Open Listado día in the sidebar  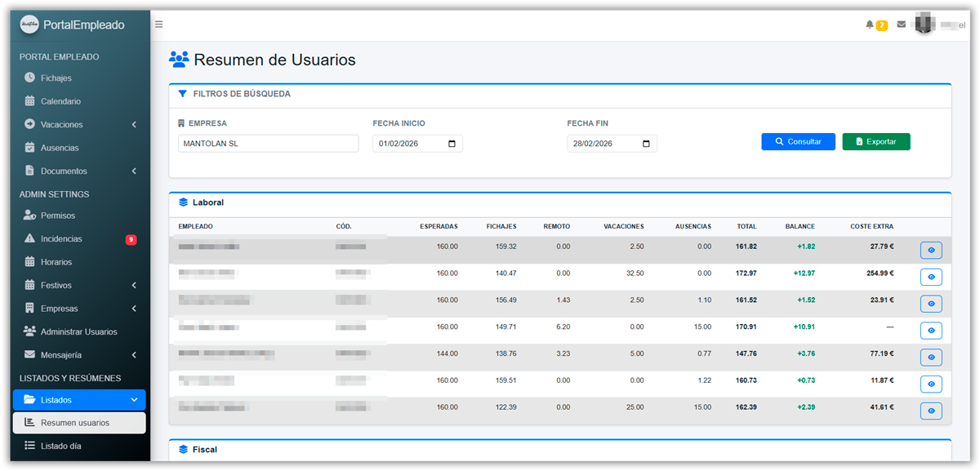(60, 447)
